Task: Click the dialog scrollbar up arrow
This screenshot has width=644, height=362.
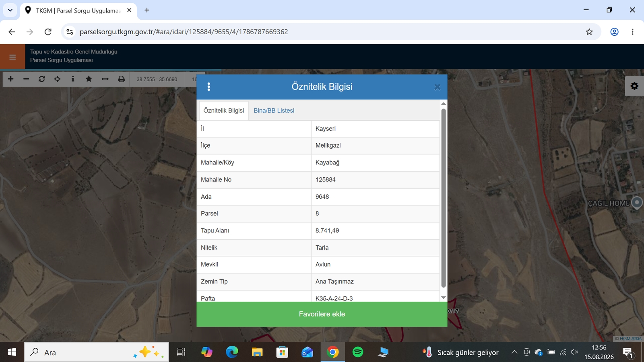Action: (x=444, y=104)
